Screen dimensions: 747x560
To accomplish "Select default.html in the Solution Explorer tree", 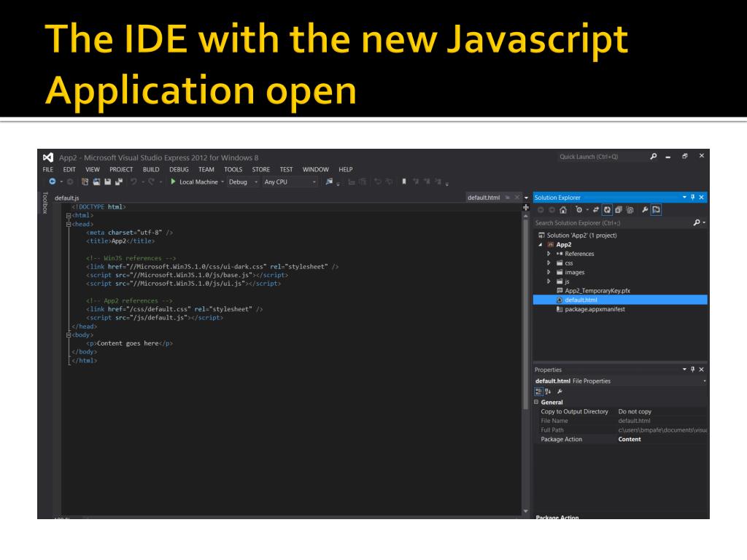I will 620,300.
